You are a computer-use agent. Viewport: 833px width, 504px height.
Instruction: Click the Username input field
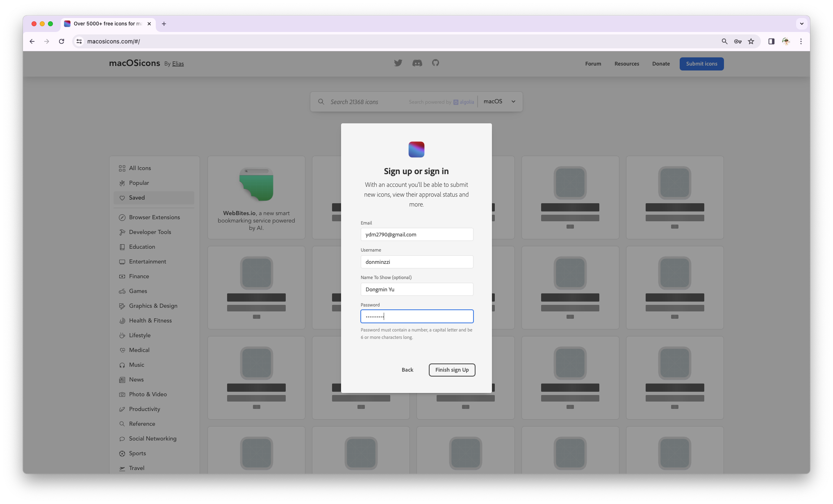[x=416, y=262]
